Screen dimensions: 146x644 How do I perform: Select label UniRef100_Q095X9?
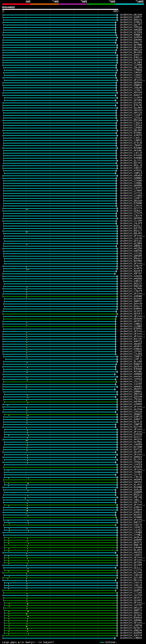[x=131, y=37]
